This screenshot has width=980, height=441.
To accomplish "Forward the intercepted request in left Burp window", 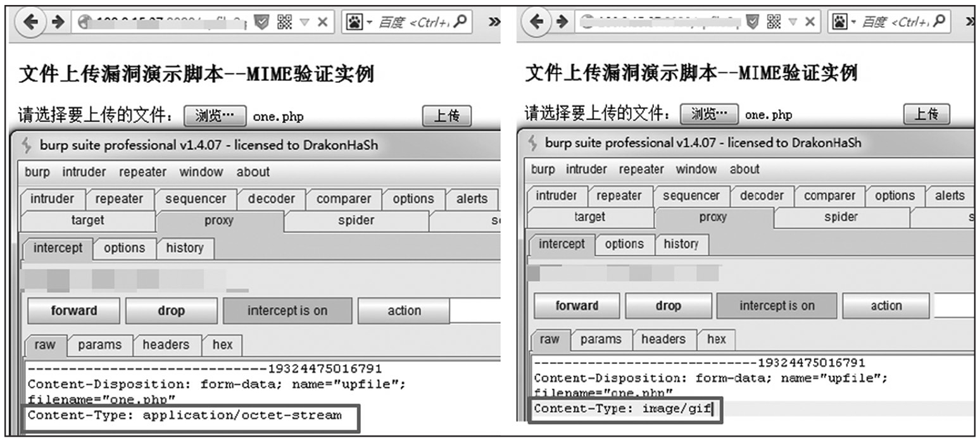I will 74,311.
